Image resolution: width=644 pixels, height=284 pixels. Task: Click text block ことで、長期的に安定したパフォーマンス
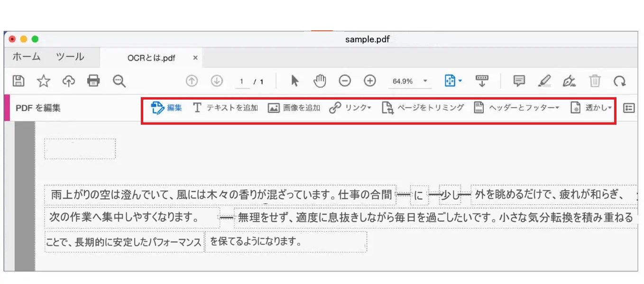(124, 242)
